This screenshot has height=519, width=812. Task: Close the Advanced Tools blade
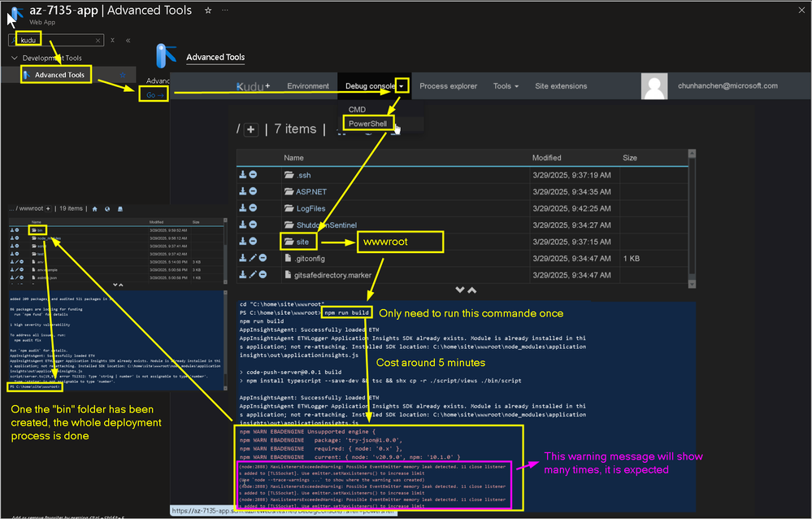[x=801, y=10]
